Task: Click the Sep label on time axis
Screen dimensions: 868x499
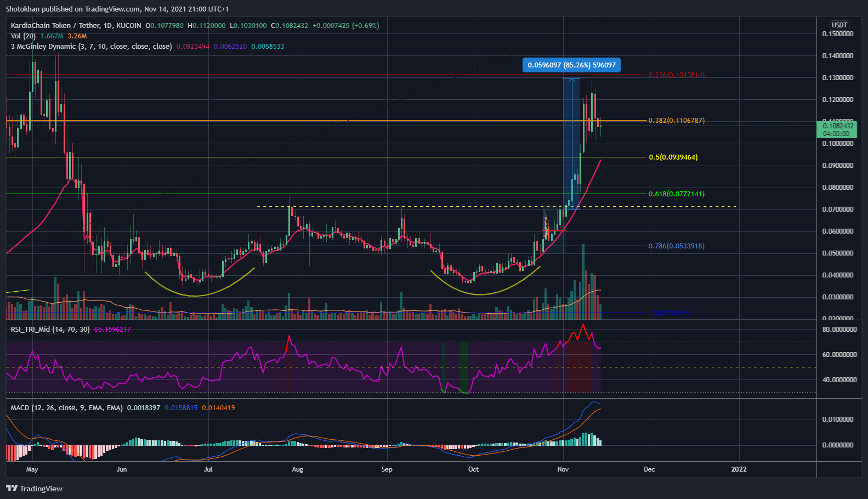Action: 387,469
